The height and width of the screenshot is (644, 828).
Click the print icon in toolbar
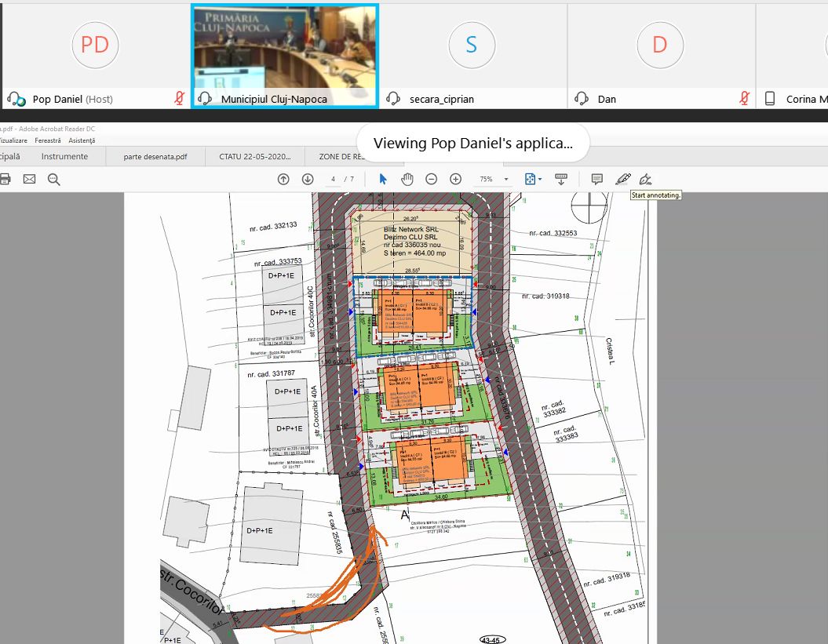coord(5,179)
